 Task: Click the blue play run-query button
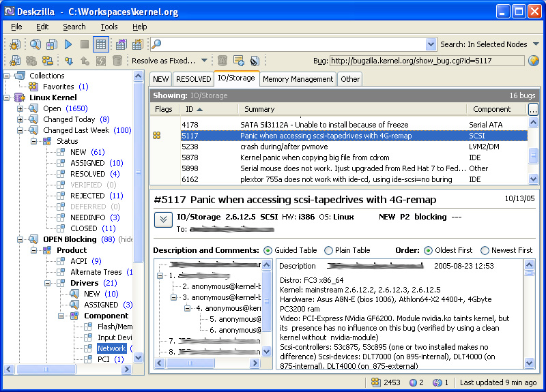(68, 44)
